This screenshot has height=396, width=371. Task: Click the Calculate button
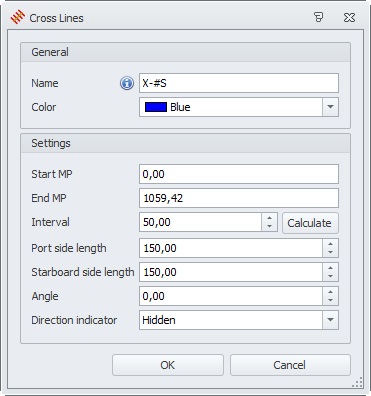(310, 223)
